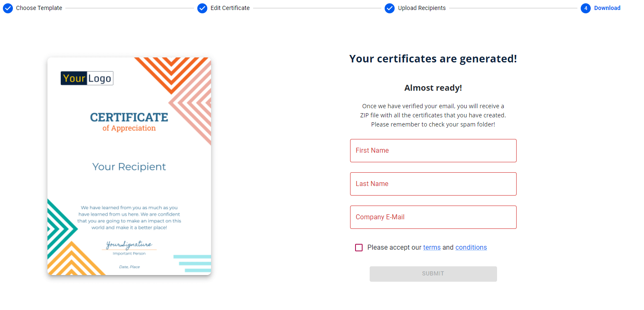
Task: Click the Upload Recipients step label
Action: [422, 8]
